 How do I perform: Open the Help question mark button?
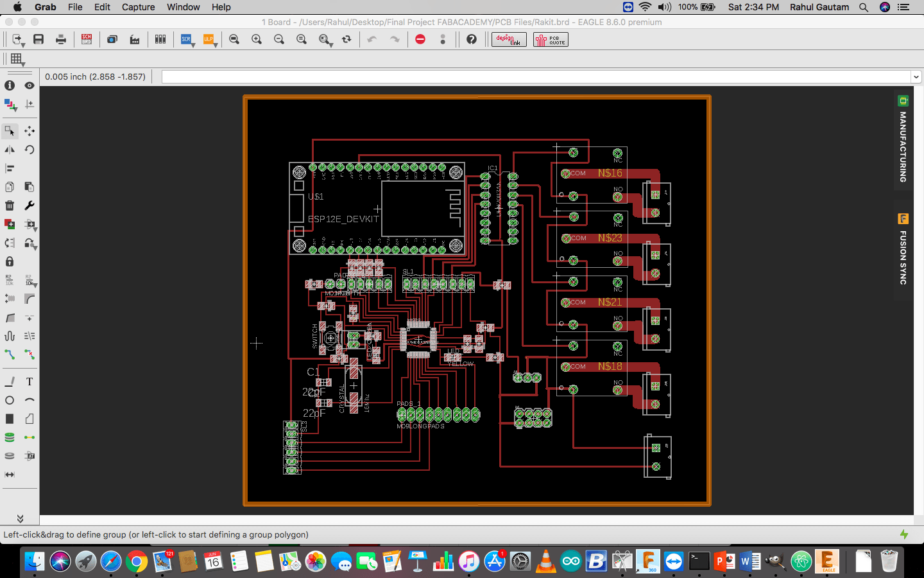tap(472, 39)
